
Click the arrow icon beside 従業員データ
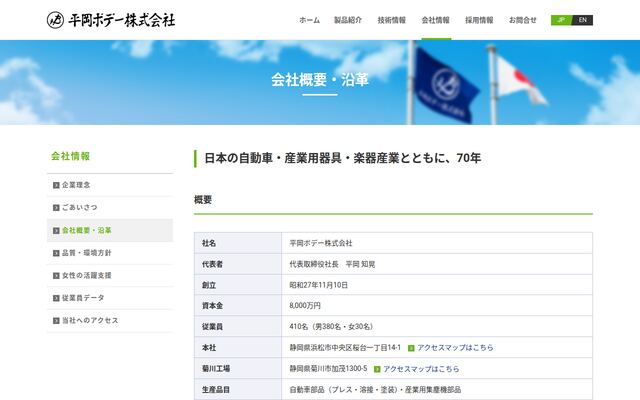pos(56,298)
